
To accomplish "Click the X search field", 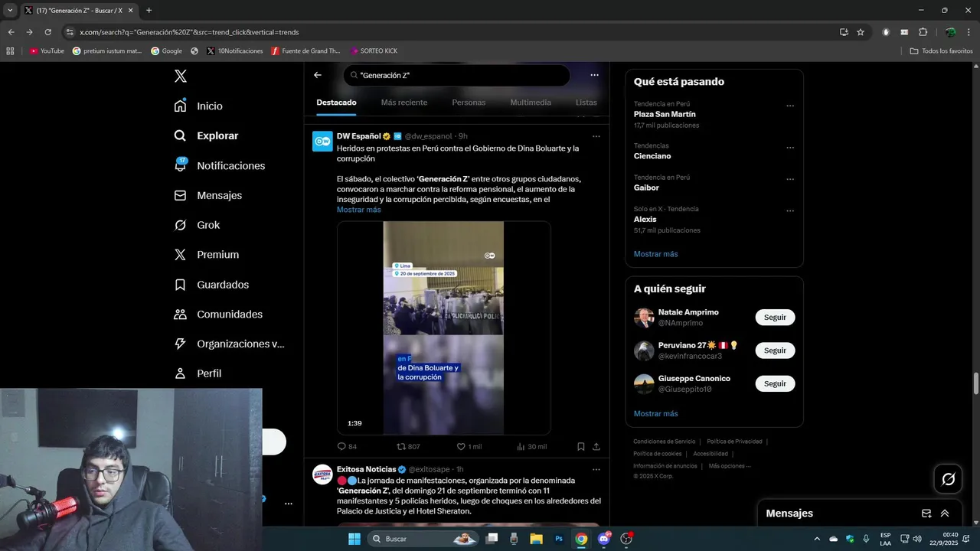I will click(x=457, y=75).
